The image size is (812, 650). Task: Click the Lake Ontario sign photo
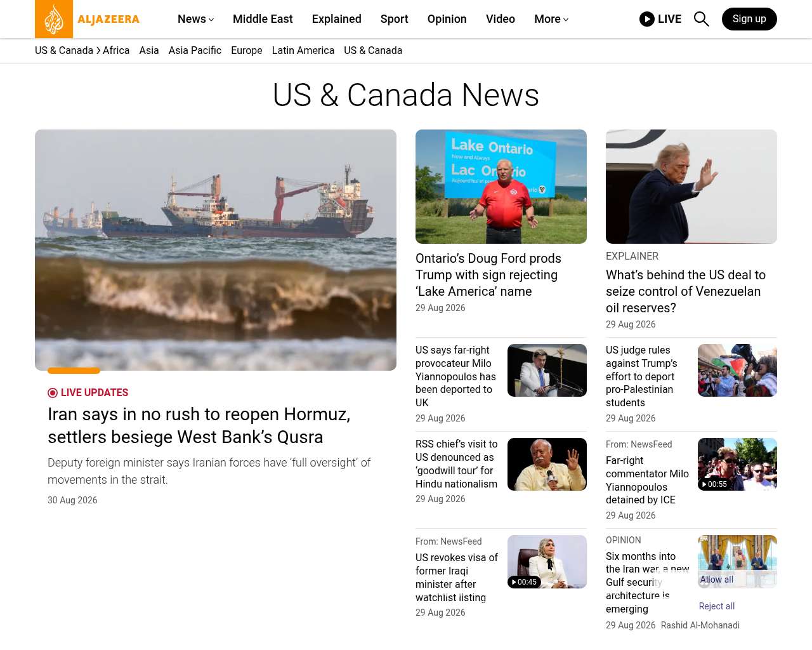click(501, 187)
